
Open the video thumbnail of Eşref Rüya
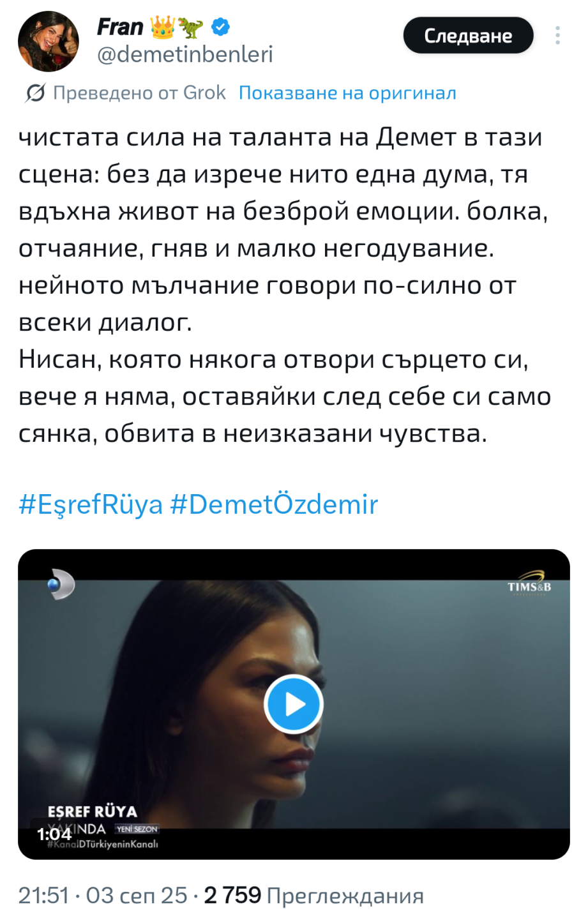294,704
